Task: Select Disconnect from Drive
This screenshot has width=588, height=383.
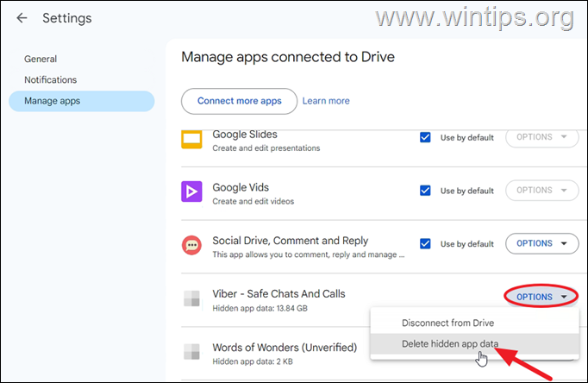Action: (x=475, y=323)
